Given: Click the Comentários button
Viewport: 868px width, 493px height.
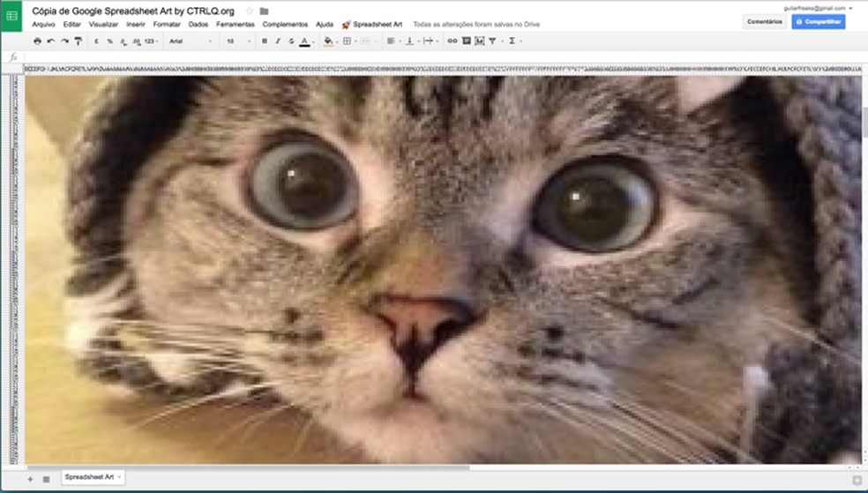Looking at the screenshot, I should pyautogui.click(x=765, y=21).
